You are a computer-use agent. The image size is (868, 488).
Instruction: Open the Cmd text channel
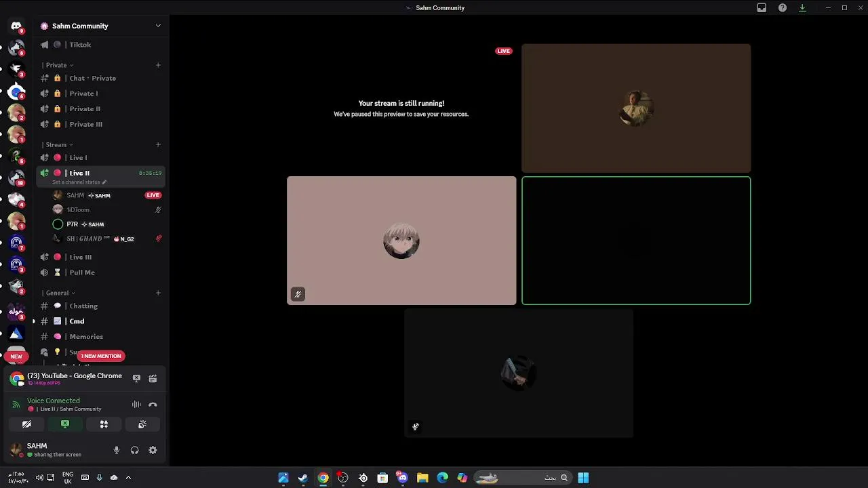(101, 321)
